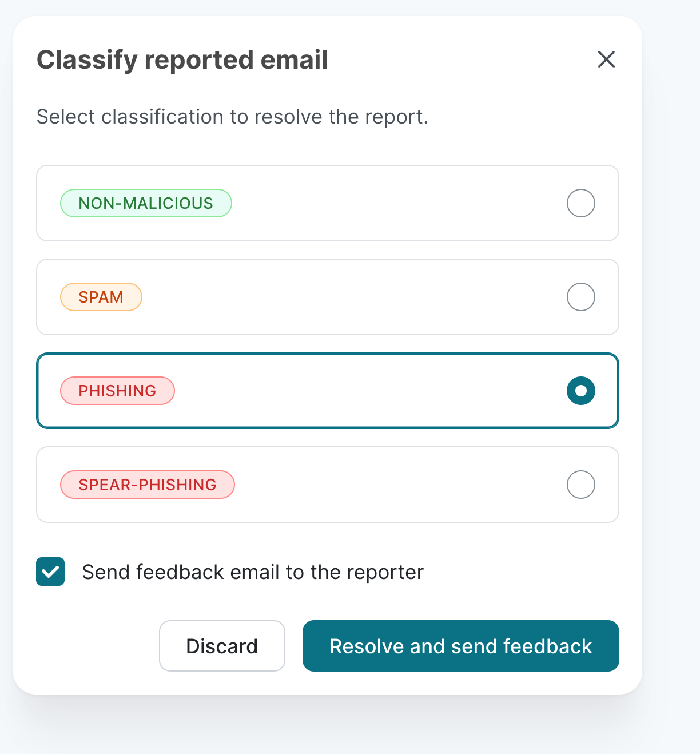
Task: Click the 'Send feedback email to the reporter' label
Action: tap(253, 572)
